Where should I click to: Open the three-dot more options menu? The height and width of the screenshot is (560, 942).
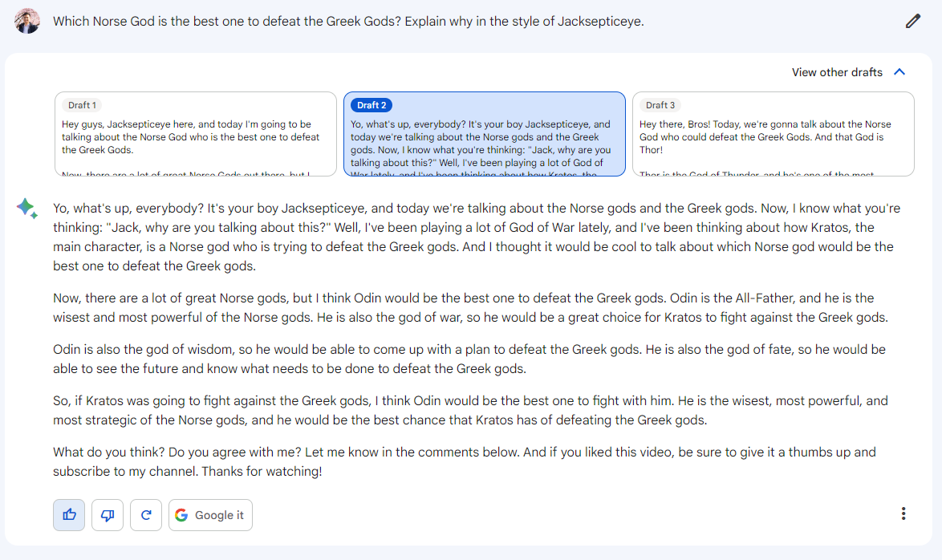(x=903, y=513)
